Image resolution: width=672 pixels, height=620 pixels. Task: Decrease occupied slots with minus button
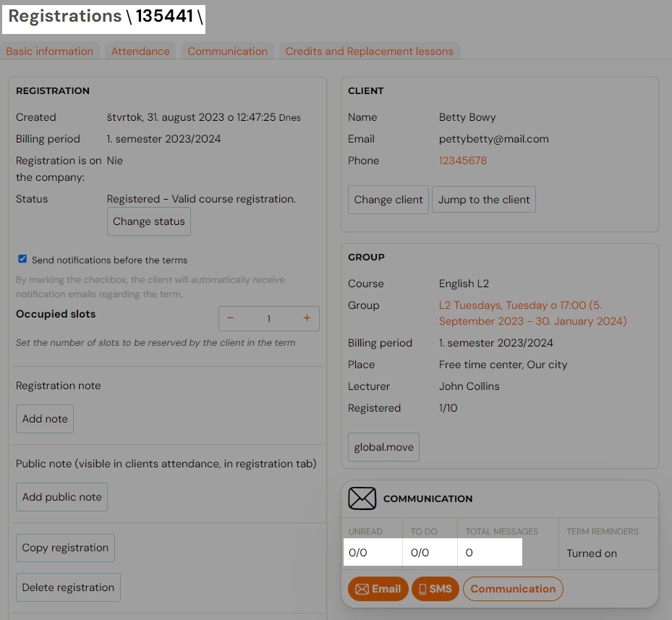coord(231,318)
